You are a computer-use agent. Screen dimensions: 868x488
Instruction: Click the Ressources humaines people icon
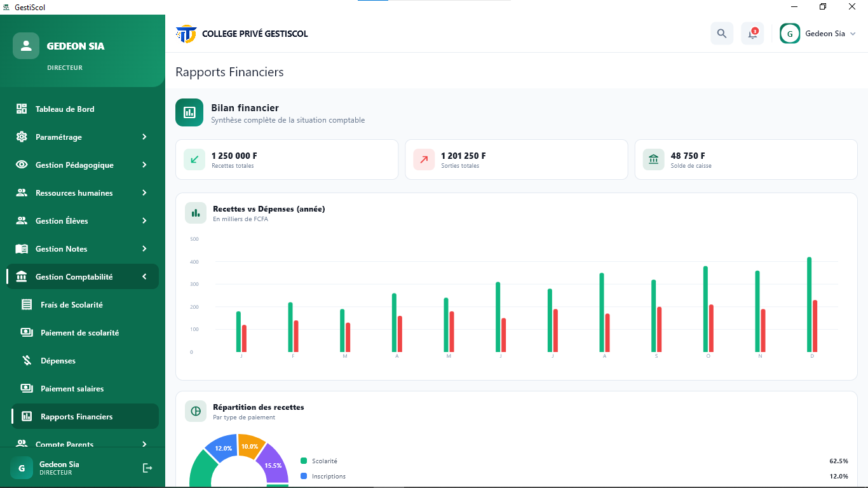pyautogui.click(x=22, y=193)
